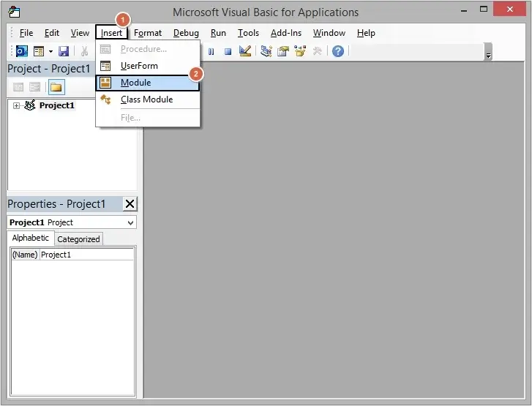Choose File... from the Insert menu
The width and height of the screenshot is (532, 406).
click(148, 118)
